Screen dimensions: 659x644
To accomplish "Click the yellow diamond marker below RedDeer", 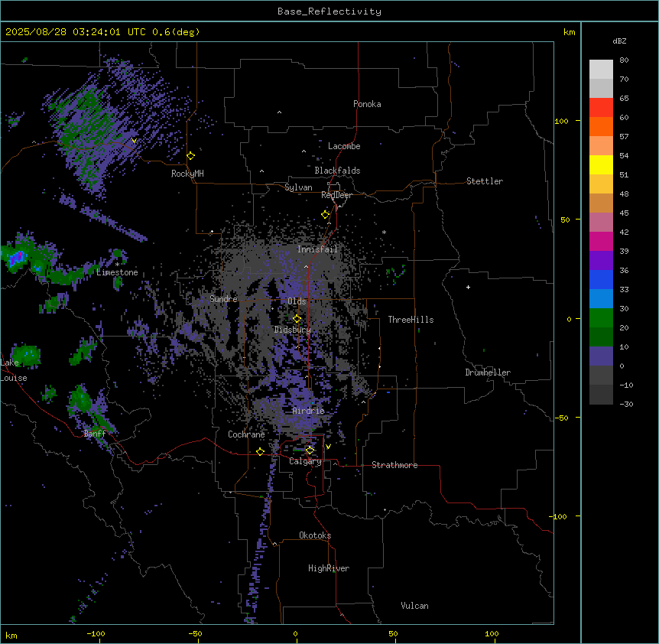I will 325,215.
